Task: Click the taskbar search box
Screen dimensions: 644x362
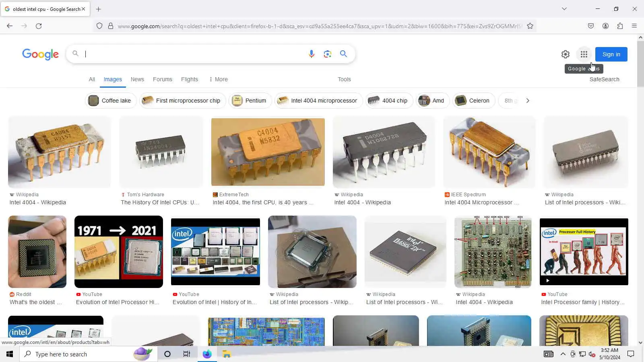Action: (88, 354)
